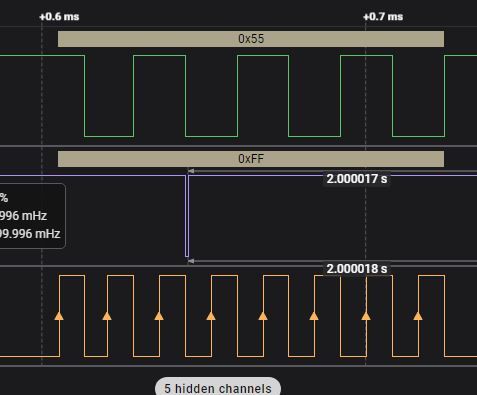This screenshot has height=395, width=477.
Task: Click arrowhead of the 2.000017 s measurement line
Action: (191, 171)
